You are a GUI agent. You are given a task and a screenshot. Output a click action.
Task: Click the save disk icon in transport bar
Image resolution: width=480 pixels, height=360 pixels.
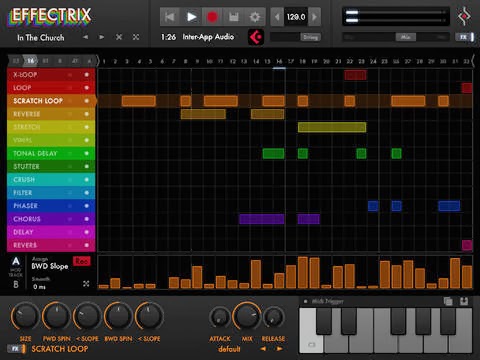(x=234, y=17)
